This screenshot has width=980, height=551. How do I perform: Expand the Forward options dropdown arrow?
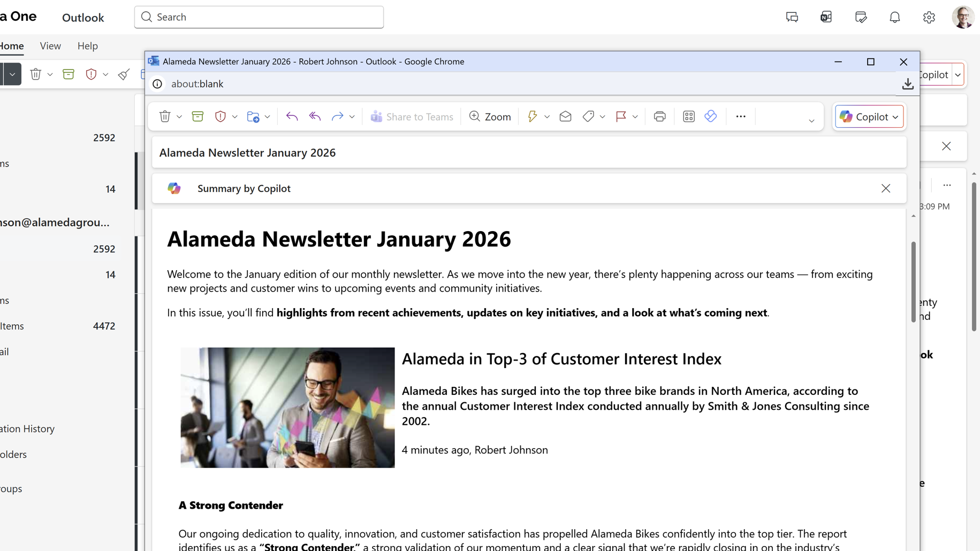[x=352, y=117]
